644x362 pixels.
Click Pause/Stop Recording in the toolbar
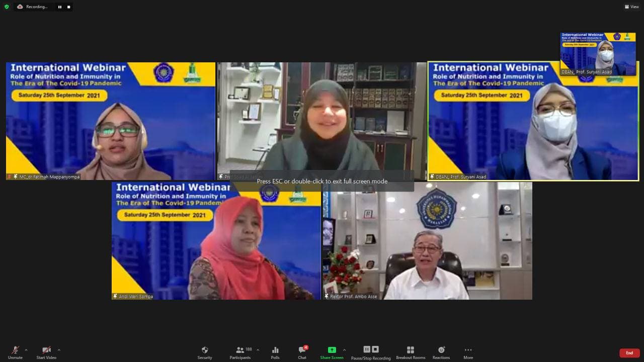click(x=371, y=352)
